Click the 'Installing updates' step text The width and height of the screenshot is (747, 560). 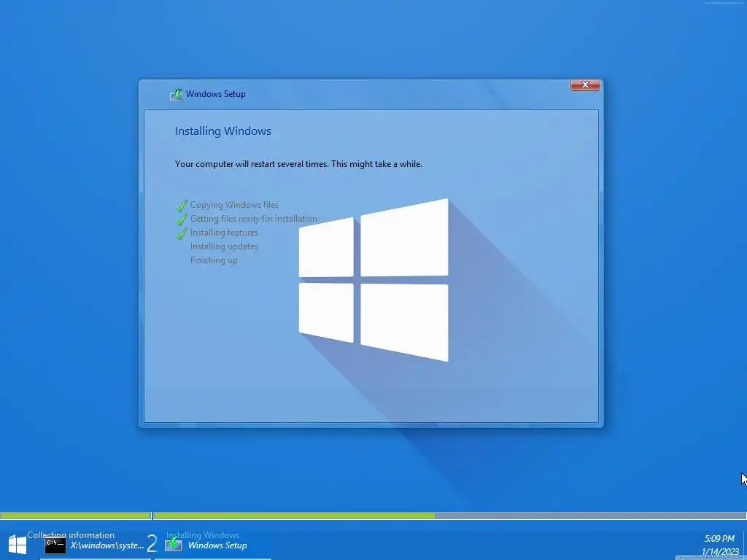224,246
